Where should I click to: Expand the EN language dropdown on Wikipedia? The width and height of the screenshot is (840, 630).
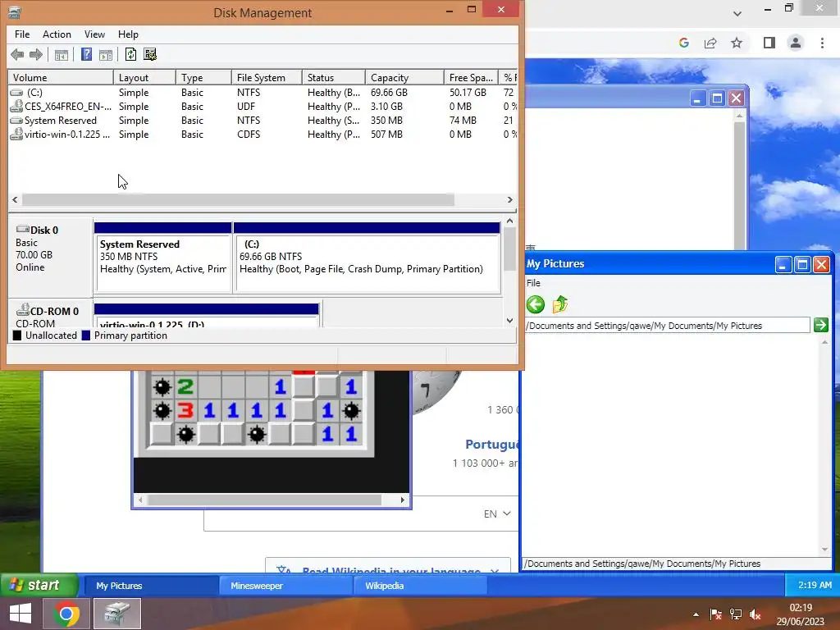pos(497,514)
